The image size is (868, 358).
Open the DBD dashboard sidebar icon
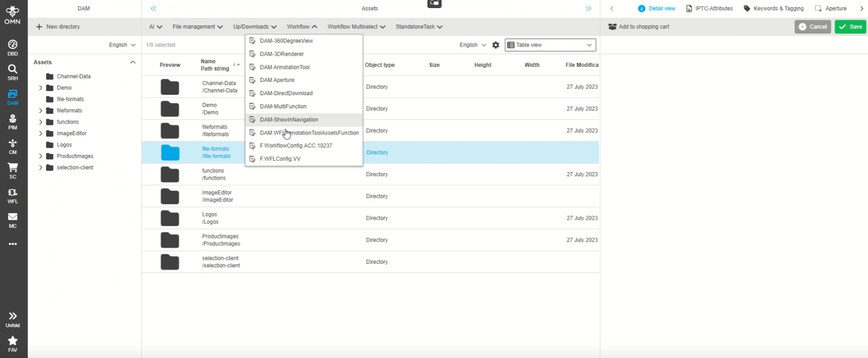(13, 47)
